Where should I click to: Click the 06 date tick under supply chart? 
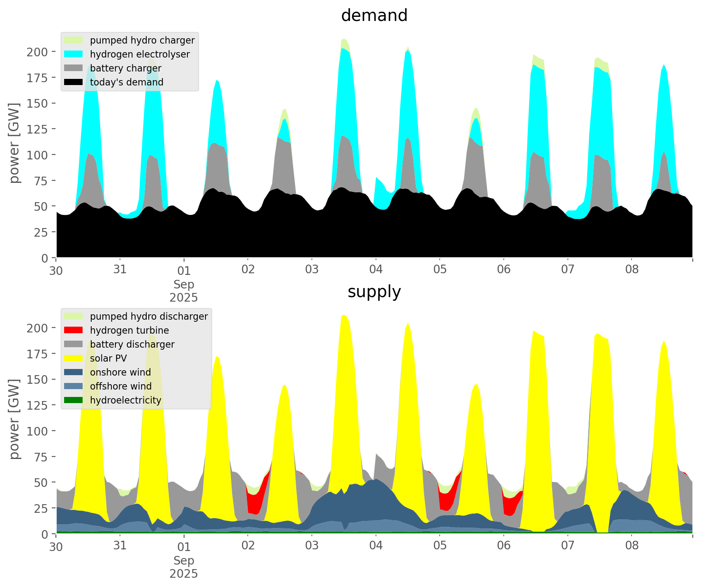503,546
